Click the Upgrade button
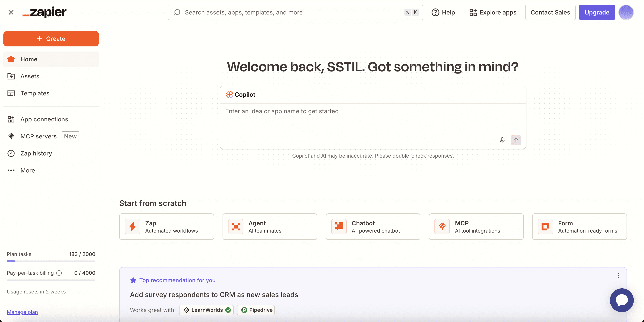The width and height of the screenshot is (644, 322). 597,12
